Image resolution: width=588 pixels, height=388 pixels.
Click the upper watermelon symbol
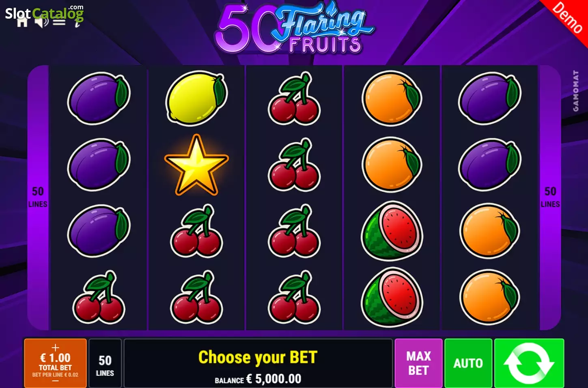pos(392,231)
